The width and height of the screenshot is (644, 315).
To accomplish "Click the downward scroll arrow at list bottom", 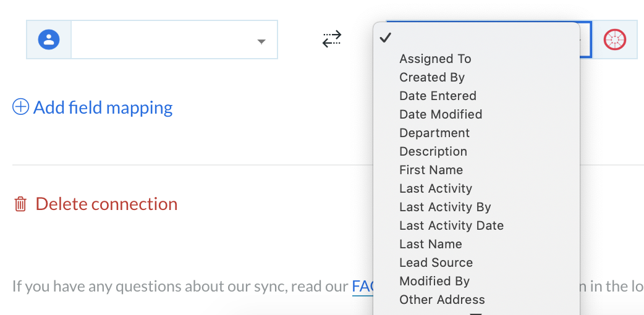I will pyautogui.click(x=476, y=313).
